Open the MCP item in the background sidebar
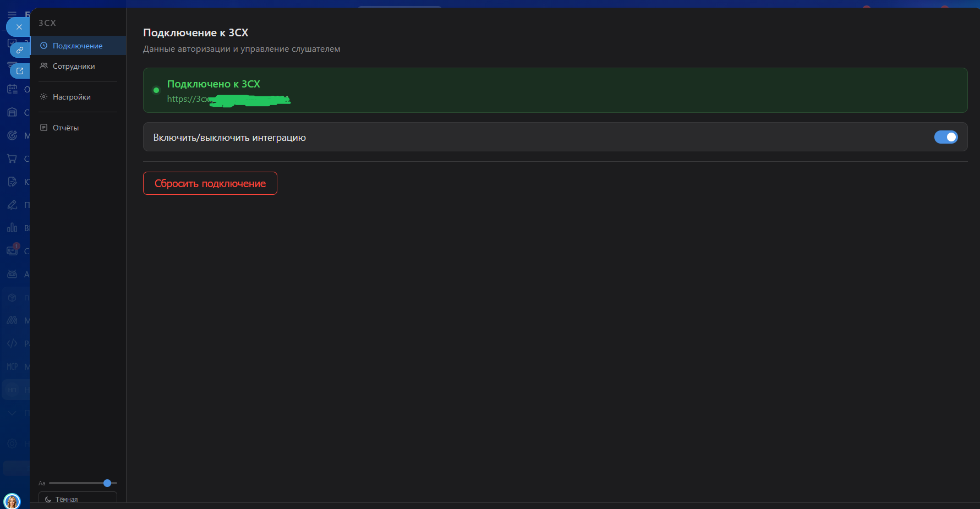This screenshot has width=980, height=509. 12,366
